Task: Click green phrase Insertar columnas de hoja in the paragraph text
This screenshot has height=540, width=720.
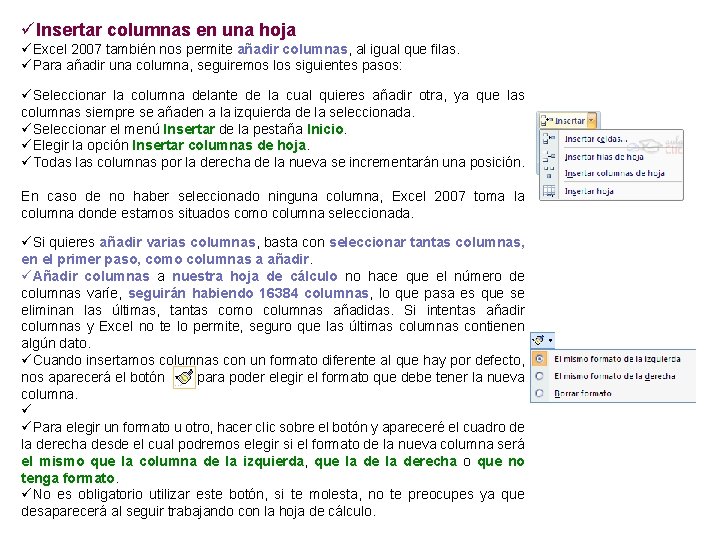Action: click(x=219, y=145)
